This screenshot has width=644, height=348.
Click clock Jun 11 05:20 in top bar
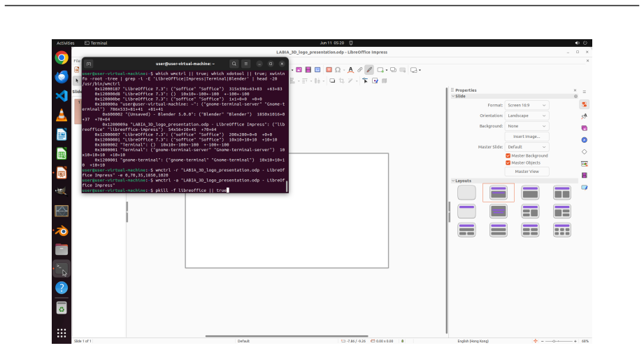click(332, 43)
